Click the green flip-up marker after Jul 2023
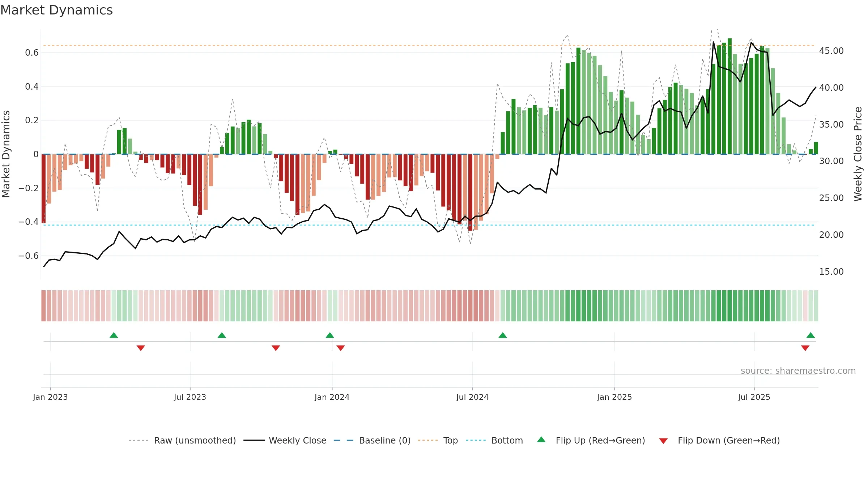Image resolution: width=868 pixels, height=488 pixels. (222, 335)
